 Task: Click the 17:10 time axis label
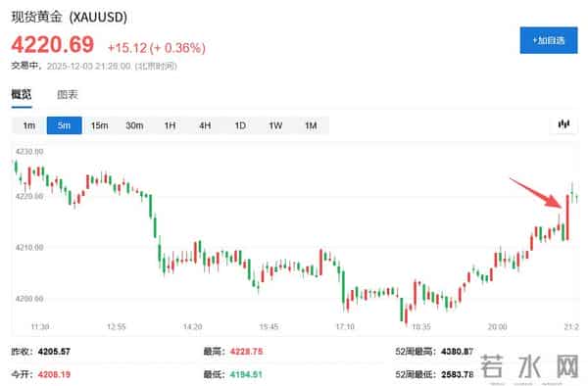345,327
